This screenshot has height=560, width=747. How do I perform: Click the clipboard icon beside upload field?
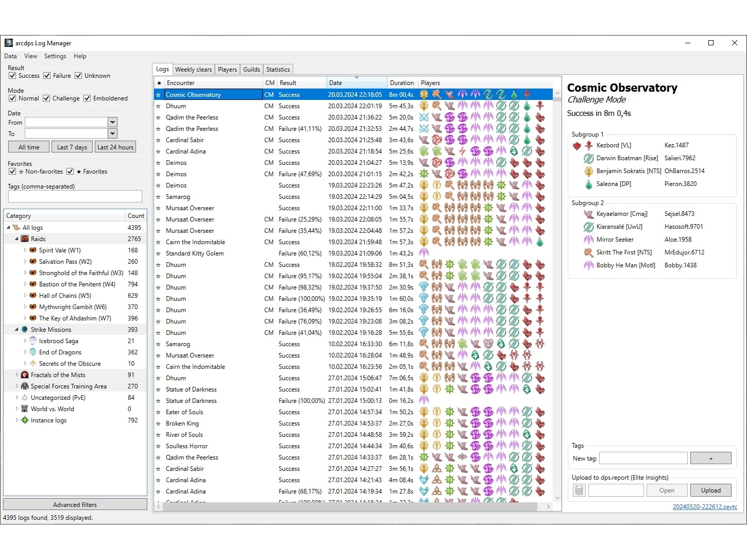click(x=579, y=490)
